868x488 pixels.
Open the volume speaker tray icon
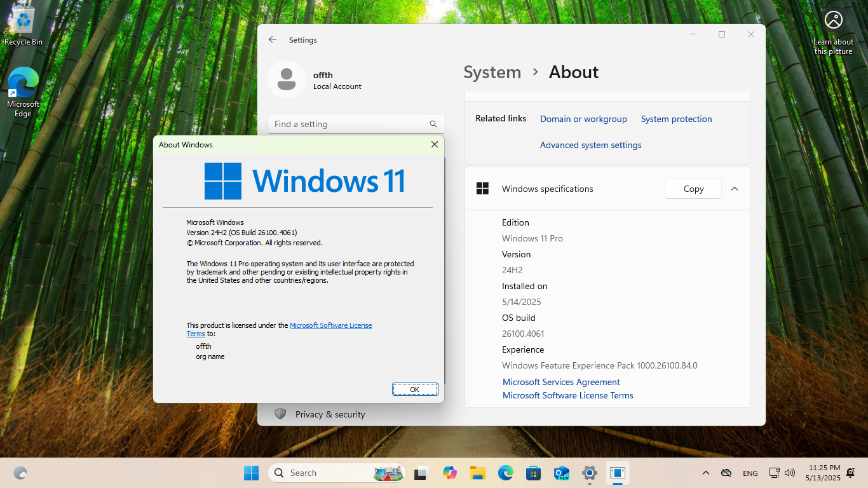click(x=790, y=473)
